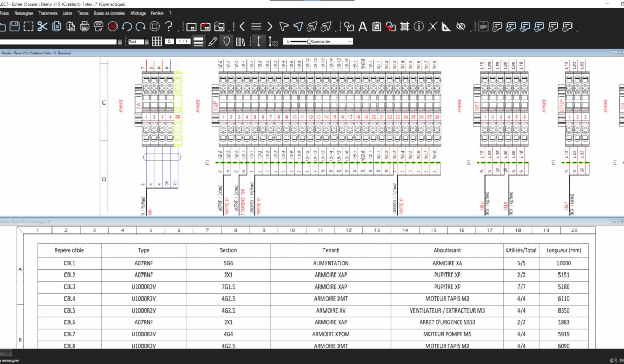Toggle the crossed-out eye visibility icon
The width and height of the screenshot is (624, 364).
point(460,26)
